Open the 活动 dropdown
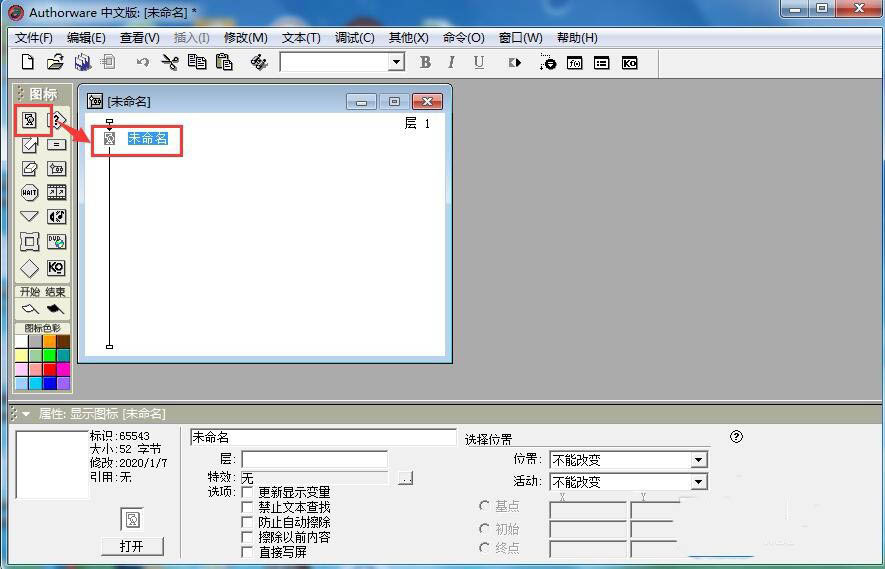This screenshot has width=885, height=569. point(699,482)
